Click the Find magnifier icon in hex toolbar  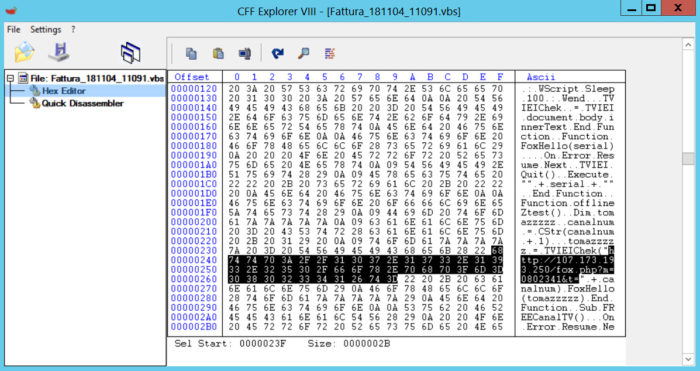point(304,54)
